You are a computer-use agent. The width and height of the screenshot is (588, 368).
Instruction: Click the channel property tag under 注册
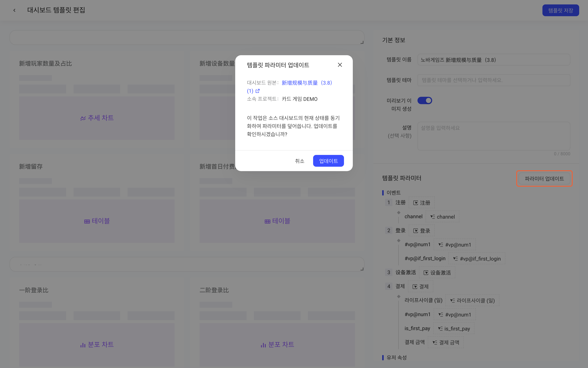pyautogui.click(x=442, y=217)
